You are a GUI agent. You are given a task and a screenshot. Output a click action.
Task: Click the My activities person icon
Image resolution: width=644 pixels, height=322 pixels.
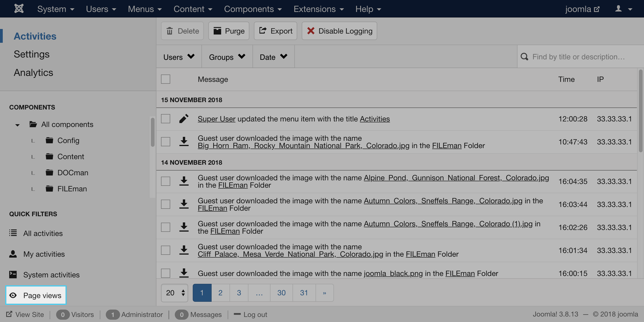point(13,254)
